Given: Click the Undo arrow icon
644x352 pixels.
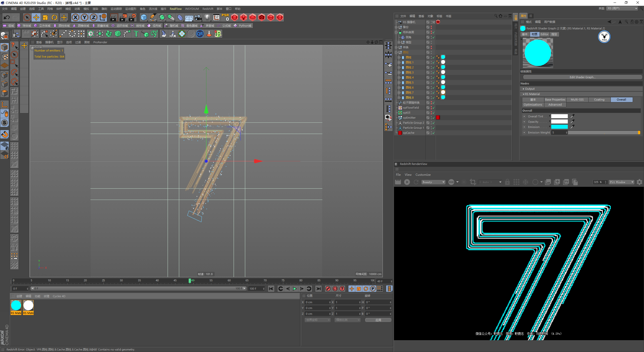Looking at the screenshot, I should point(7,17).
